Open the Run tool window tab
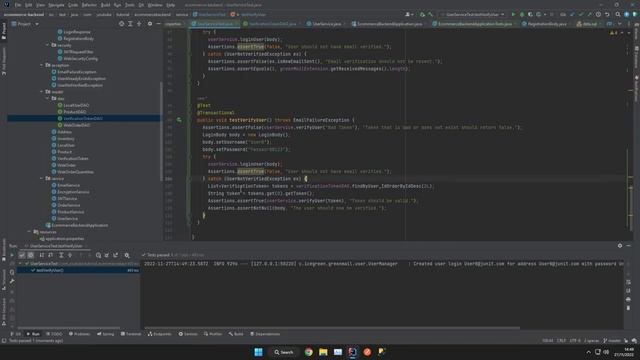Screen dimensions: 640x360 pyautogui.click(x=33, y=334)
